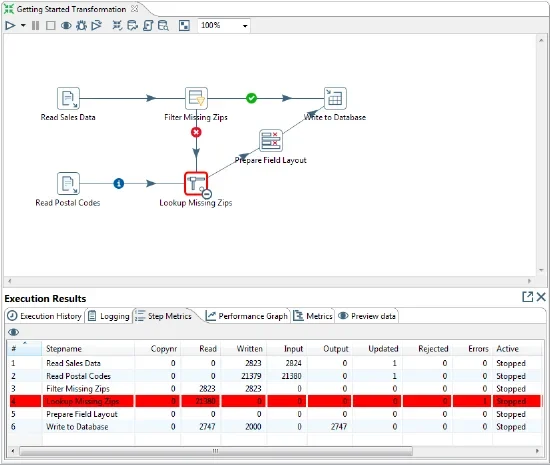This screenshot has width=550, height=465.
Task: Click the canvas horizontal scroll right arrow
Action: click(x=529, y=281)
